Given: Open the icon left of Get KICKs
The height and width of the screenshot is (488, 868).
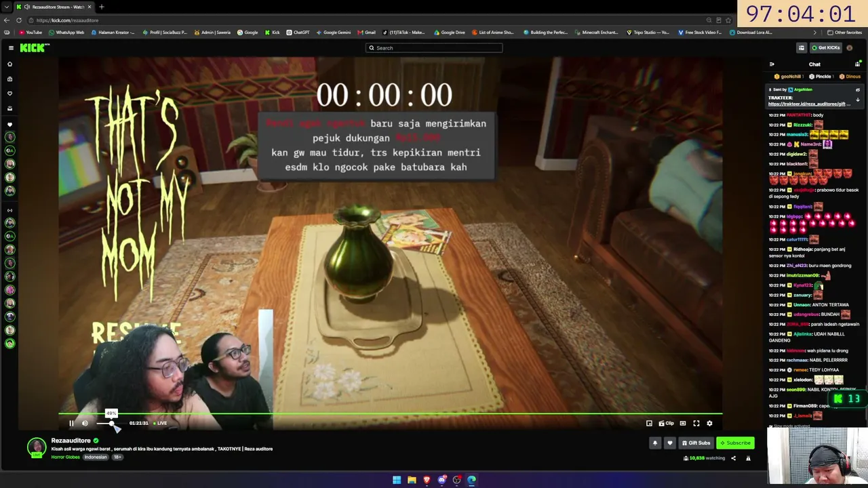Looking at the screenshot, I should tap(802, 47).
